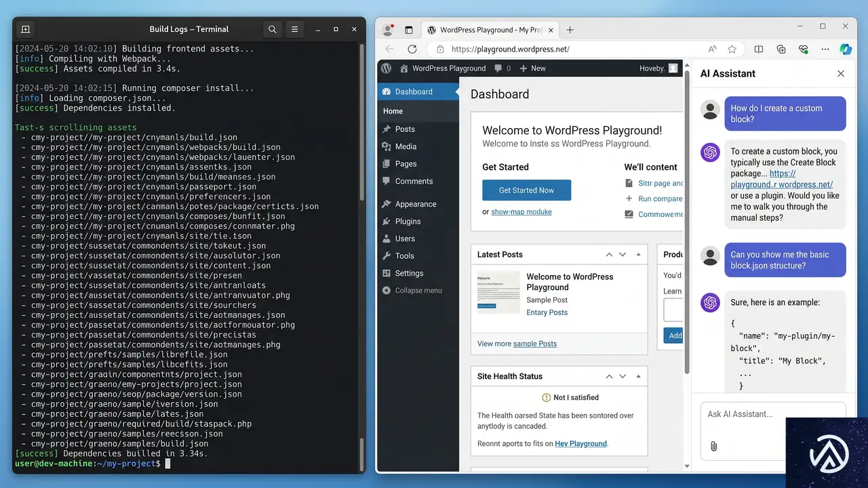Click the attachment paperclip in AI Assistant
The height and width of the screenshot is (488, 868).
[x=713, y=446]
